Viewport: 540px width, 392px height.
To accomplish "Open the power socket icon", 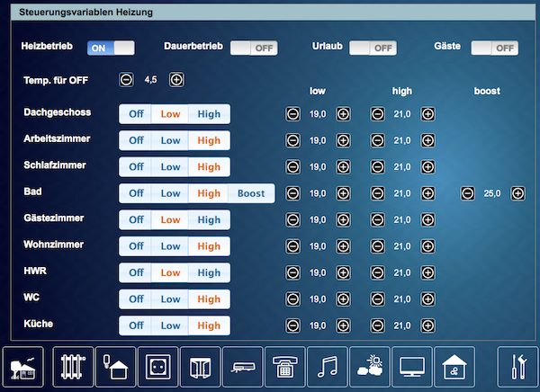I will coord(158,367).
